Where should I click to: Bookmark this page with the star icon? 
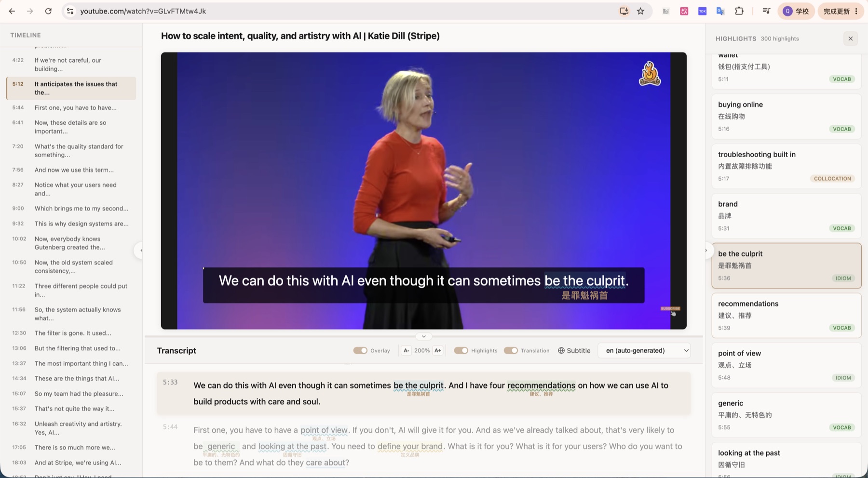pos(640,11)
